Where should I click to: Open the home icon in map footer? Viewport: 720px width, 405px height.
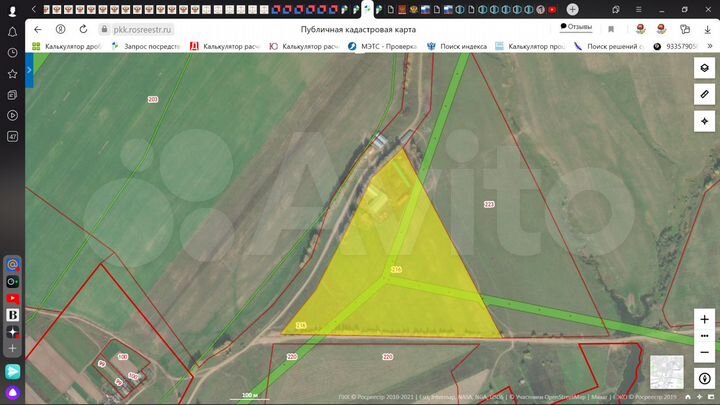click(688, 397)
